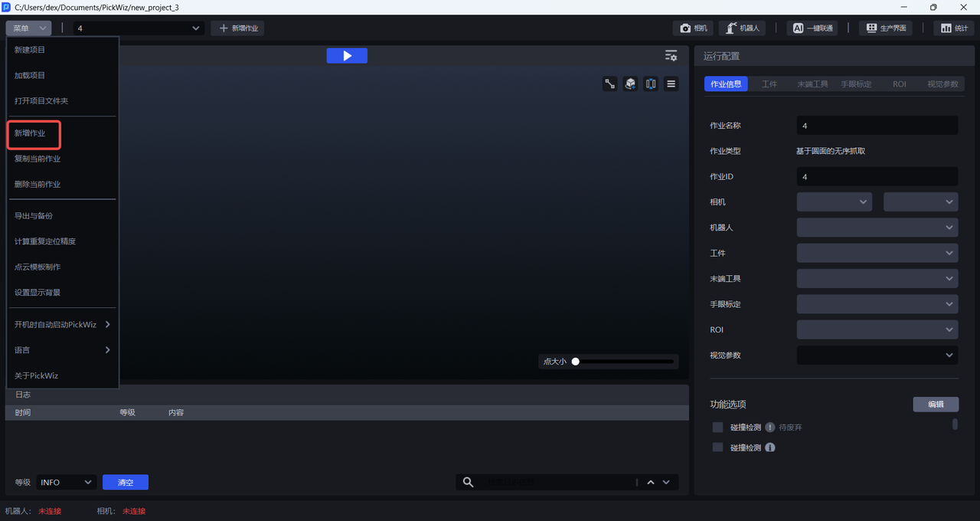This screenshot has height=521, width=980.
Task: Open the 统计 statistics chart
Action: (x=953, y=28)
